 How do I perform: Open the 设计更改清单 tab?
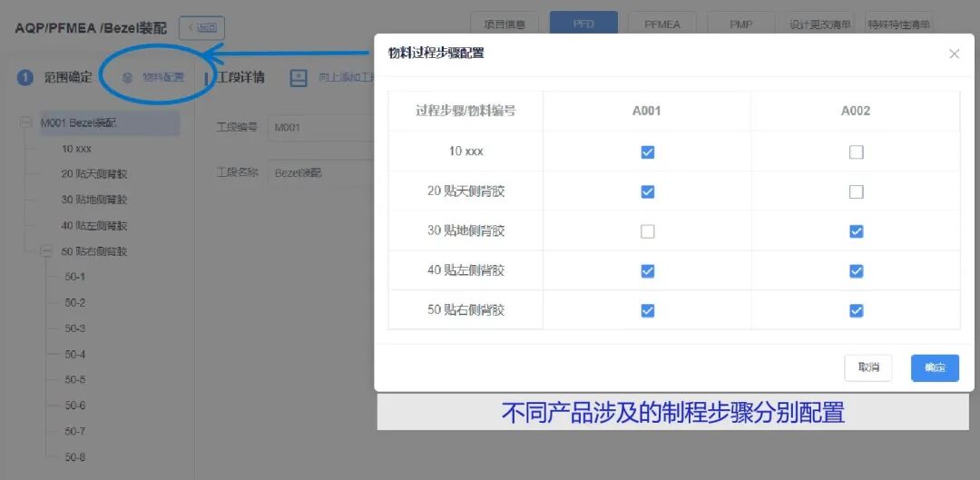coord(820,25)
